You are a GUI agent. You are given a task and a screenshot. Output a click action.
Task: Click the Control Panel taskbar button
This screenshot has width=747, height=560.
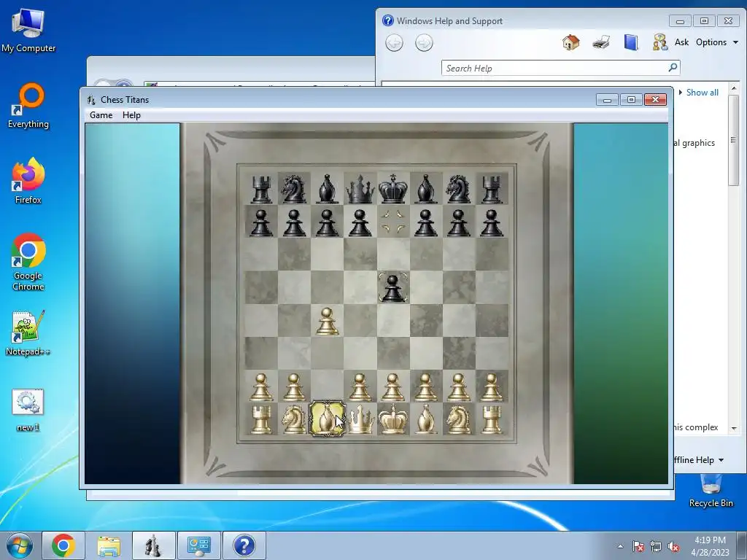[198, 545]
